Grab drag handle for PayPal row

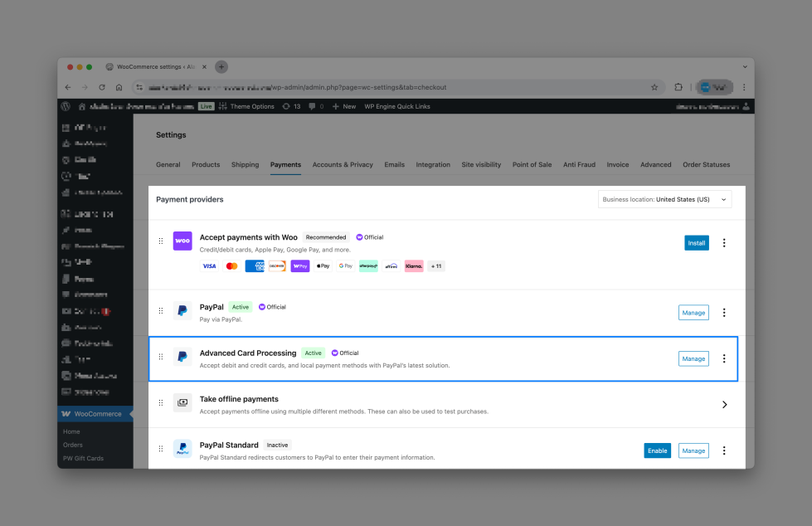[161, 311]
